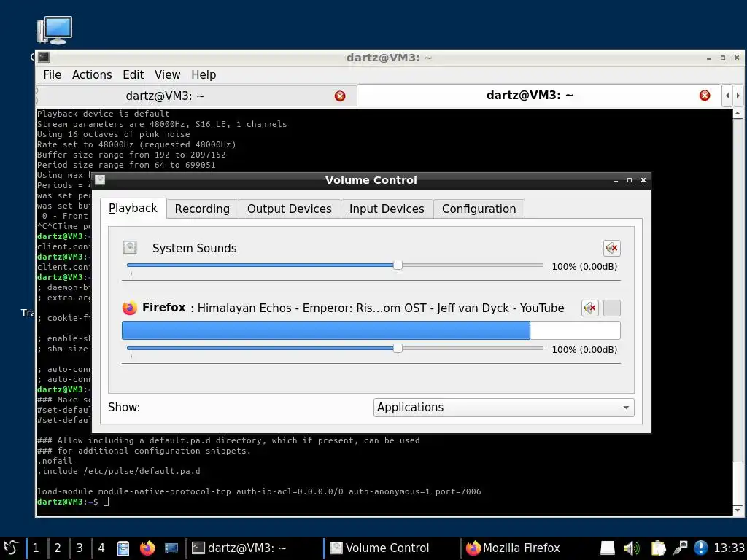
Task: Adjust the Firefox volume slider
Action: coord(335,349)
